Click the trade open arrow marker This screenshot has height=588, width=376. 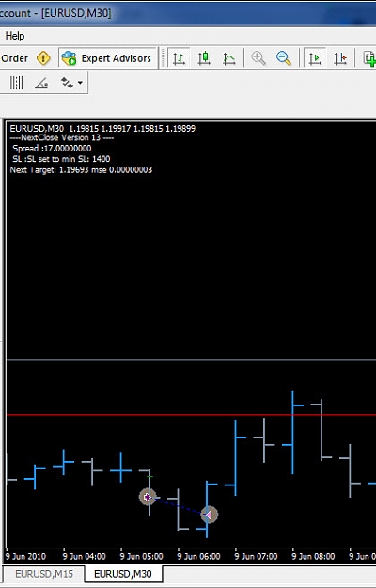tap(148, 497)
